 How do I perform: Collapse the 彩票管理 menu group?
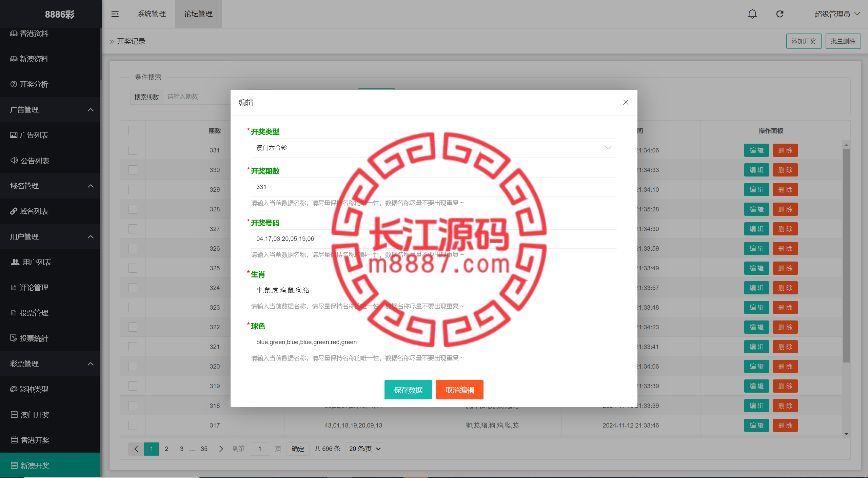50,364
